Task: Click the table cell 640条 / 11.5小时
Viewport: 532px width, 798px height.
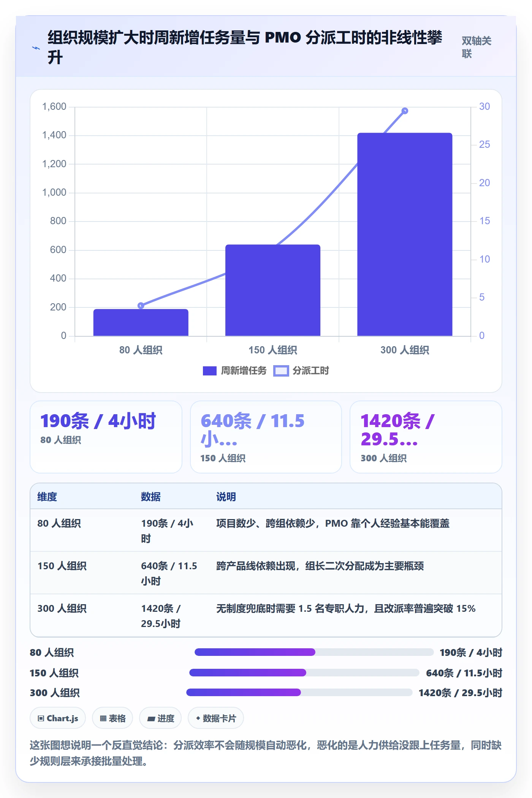Action: click(169, 573)
